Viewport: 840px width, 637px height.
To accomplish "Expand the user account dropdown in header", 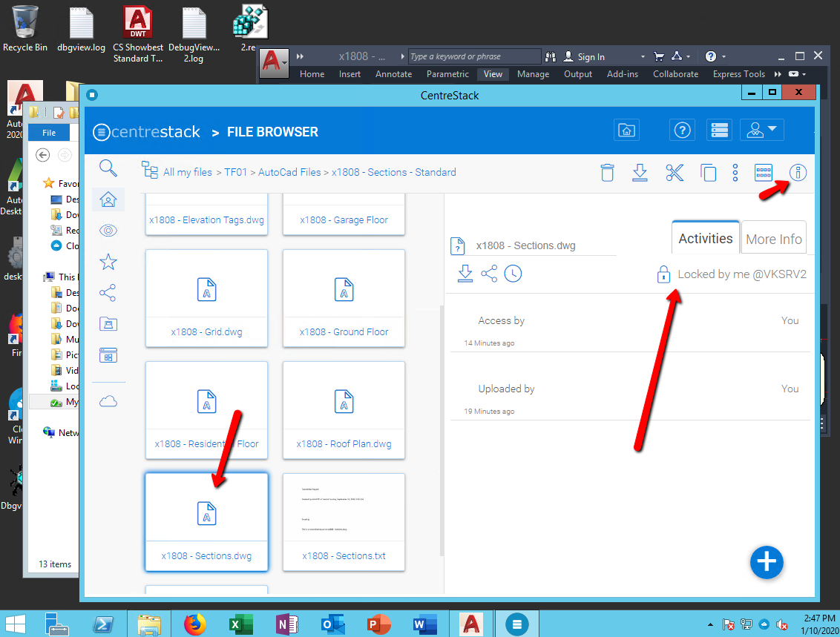I will click(x=762, y=130).
